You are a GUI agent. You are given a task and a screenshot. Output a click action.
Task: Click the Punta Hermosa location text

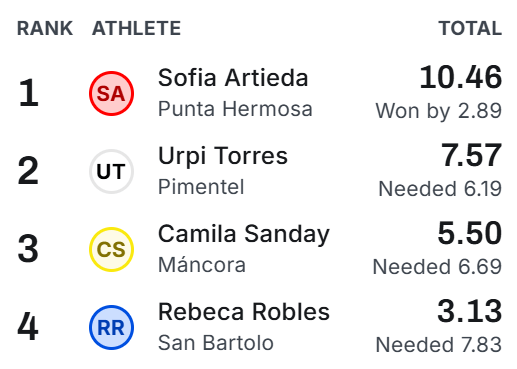click(x=235, y=109)
